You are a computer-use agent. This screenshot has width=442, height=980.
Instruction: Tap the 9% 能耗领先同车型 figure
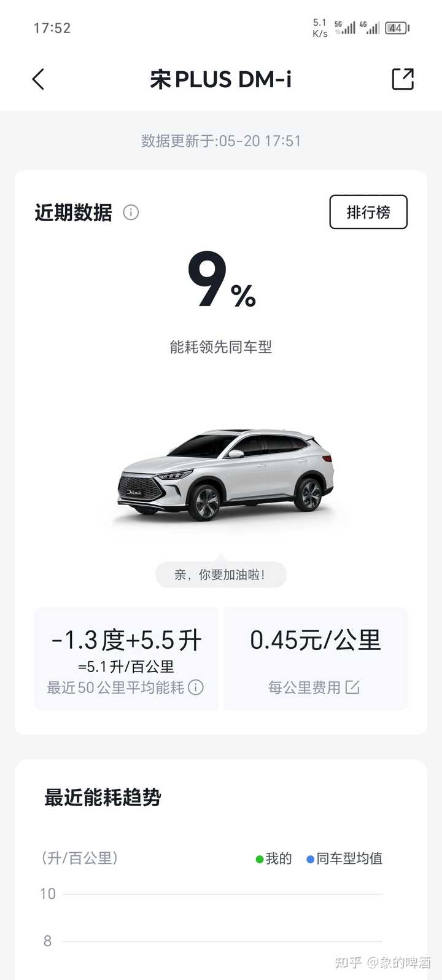click(x=221, y=301)
